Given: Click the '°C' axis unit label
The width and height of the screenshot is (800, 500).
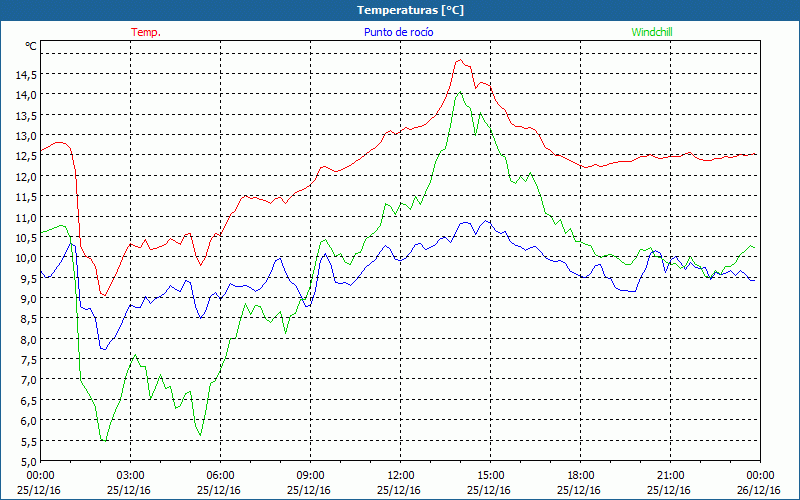Looking at the screenshot, I should pos(31,46).
